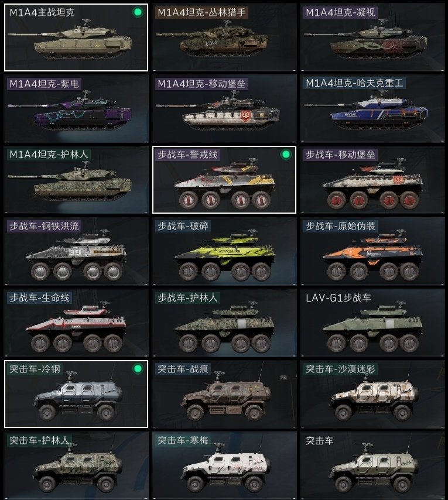The height and width of the screenshot is (500, 448).
Task: Select the default LAV-G1步战车 skin
Action: coord(372,323)
